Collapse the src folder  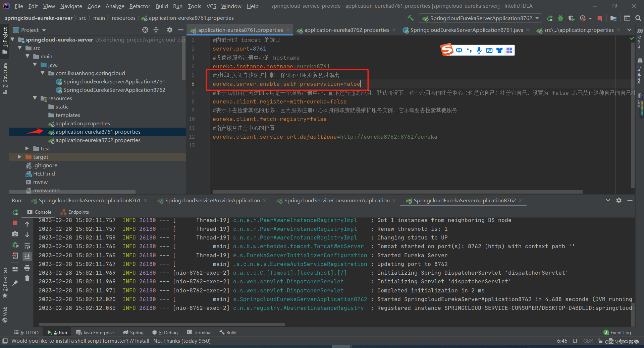coord(20,48)
